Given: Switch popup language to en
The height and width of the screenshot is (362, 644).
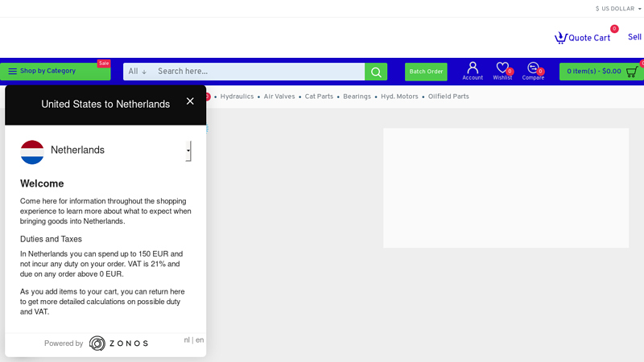Looking at the screenshot, I should point(200,339).
